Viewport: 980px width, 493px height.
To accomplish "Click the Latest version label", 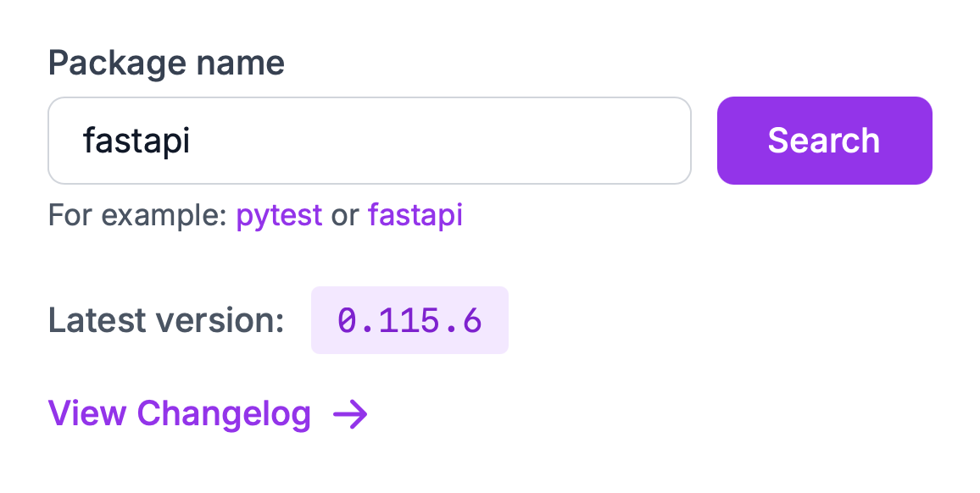I will click(166, 320).
